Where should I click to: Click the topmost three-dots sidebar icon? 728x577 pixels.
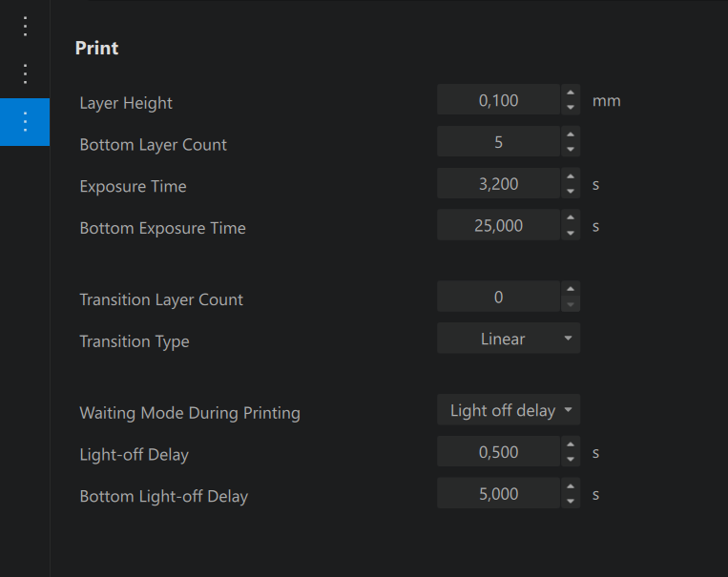coord(25,27)
